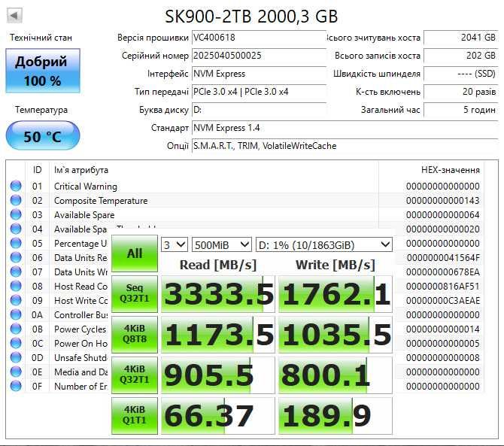Click the hex value 000000041564F
The height and width of the screenshot is (446, 504).
[443, 258]
